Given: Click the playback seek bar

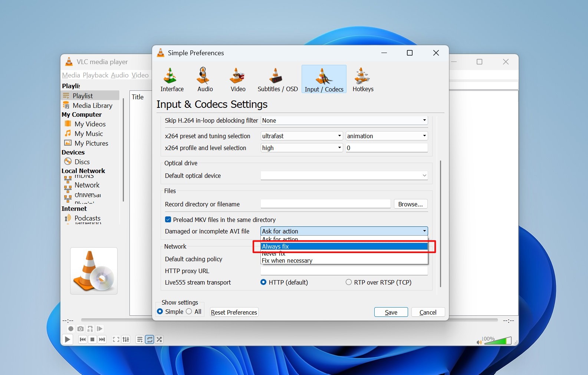Looking at the screenshot, I should tap(289, 320).
